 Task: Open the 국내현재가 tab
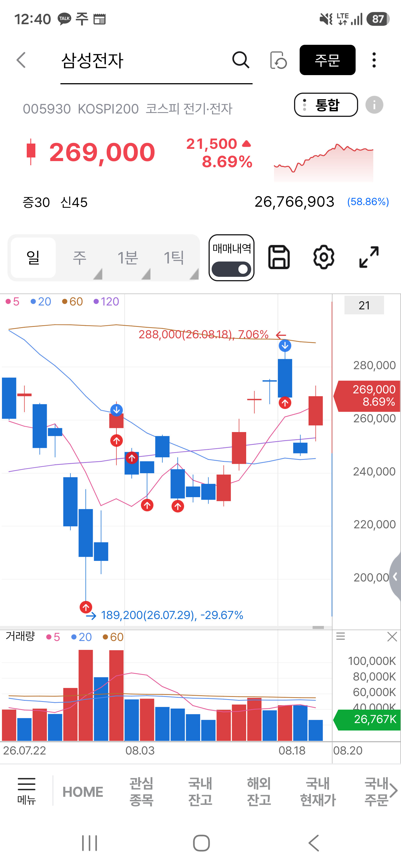(x=318, y=791)
